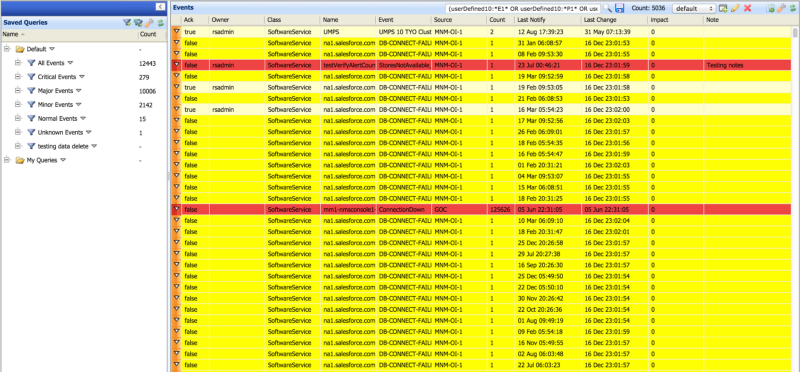Open the dropdown arrow next to Critical Events

[81, 77]
